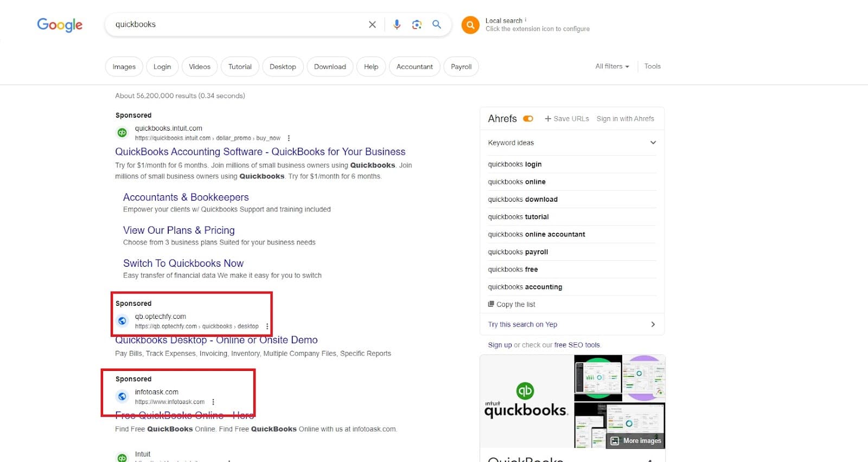Expand the All filters dropdown
Image resolution: width=868 pixels, height=462 pixels.
coord(612,66)
